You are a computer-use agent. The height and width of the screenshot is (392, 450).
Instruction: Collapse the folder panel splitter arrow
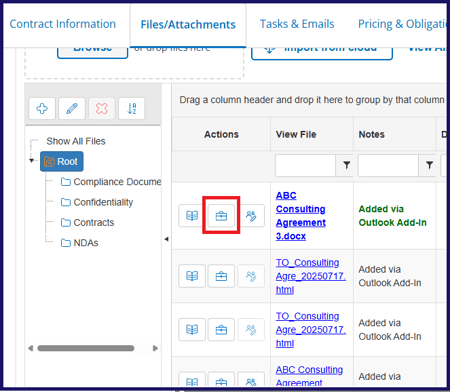(x=166, y=239)
